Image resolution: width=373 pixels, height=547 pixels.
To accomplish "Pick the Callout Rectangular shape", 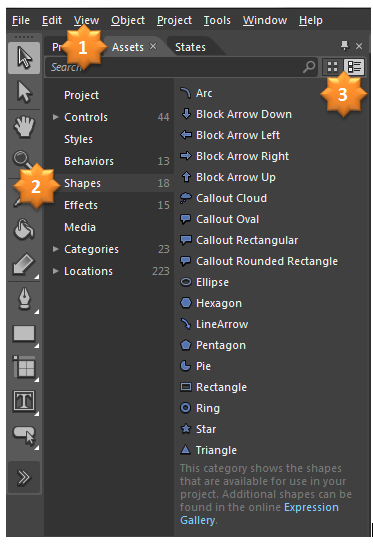I will 239,240.
